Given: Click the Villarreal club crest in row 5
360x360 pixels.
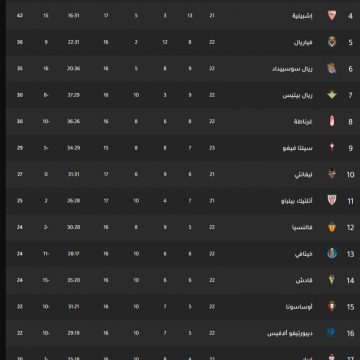Looking at the screenshot, I should pos(332,42).
